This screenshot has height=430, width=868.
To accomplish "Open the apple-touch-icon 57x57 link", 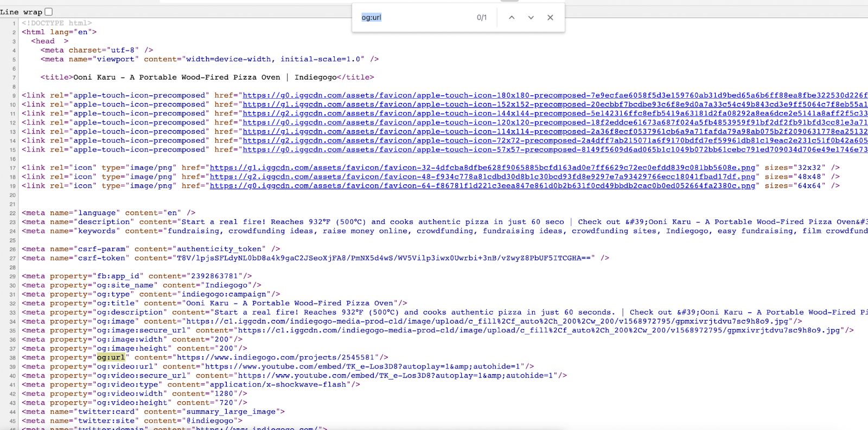I will pyautogui.click(x=555, y=150).
